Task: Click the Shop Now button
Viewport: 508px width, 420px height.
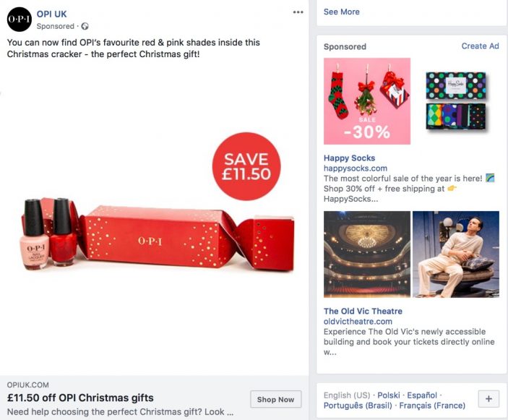Action: [x=276, y=399]
